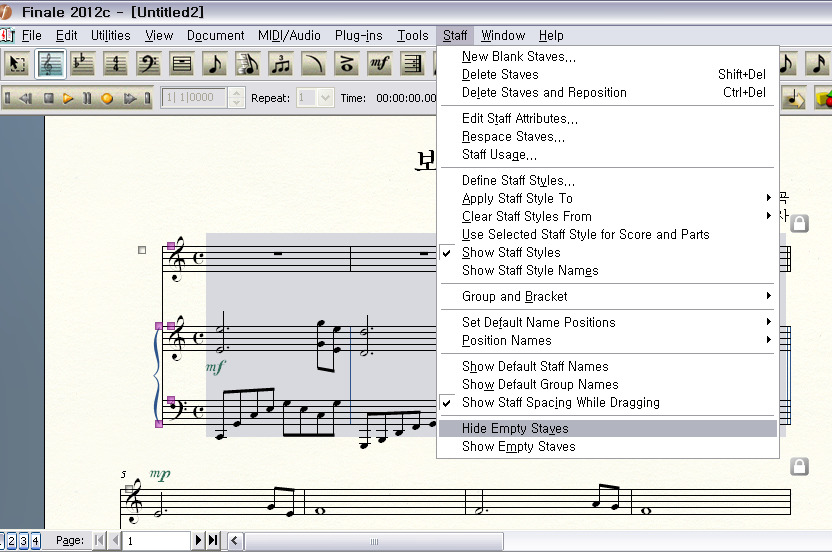Toggle Show Staff Styles option

[511, 253]
